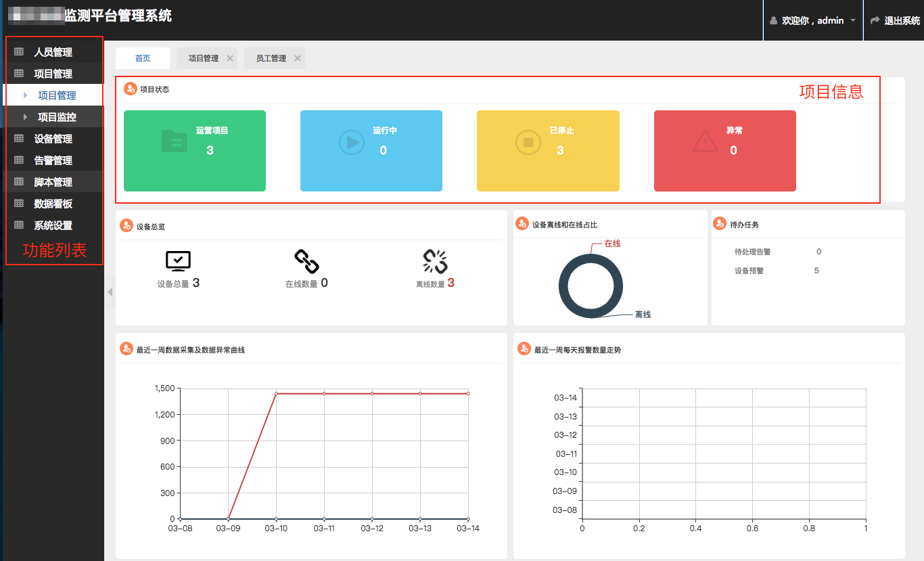This screenshot has height=561, width=924.
Task: Switch to the 首页 tab
Action: click(143, 58)
